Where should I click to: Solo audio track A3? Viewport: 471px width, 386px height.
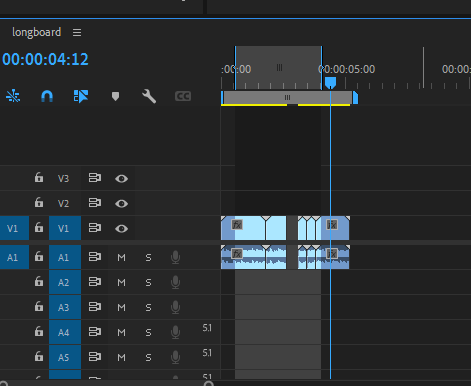[148, 307]
